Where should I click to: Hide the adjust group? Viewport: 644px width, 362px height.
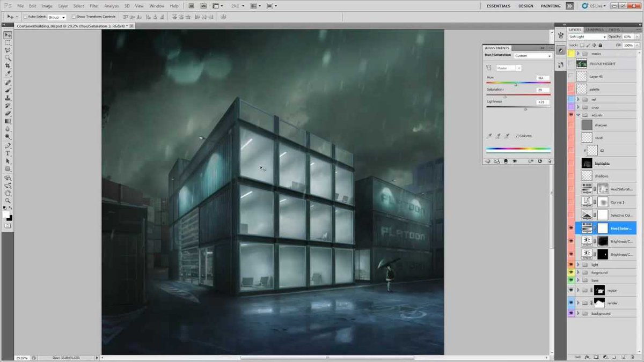(571, 115)
